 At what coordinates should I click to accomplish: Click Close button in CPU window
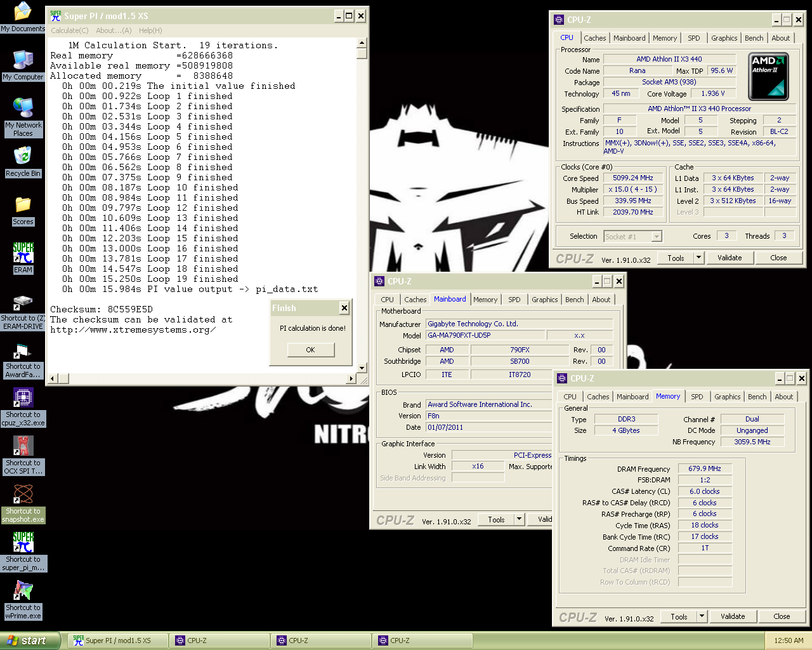click(778, 258)
